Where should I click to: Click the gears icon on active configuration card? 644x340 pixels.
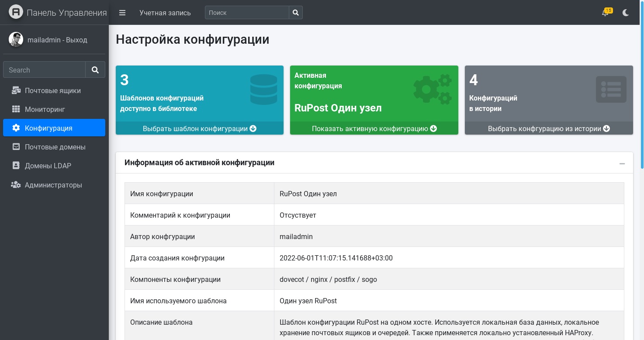pos(432,89)
